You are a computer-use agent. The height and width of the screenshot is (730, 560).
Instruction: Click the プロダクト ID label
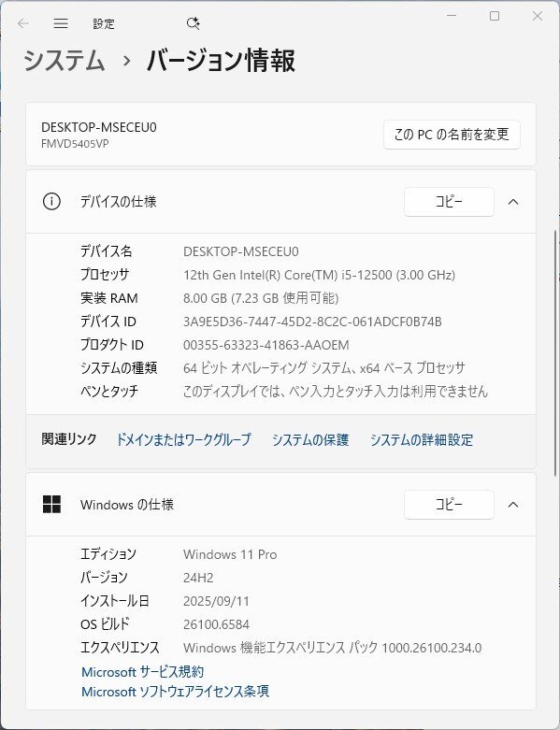pyautogui.click(x=112, y=345)
